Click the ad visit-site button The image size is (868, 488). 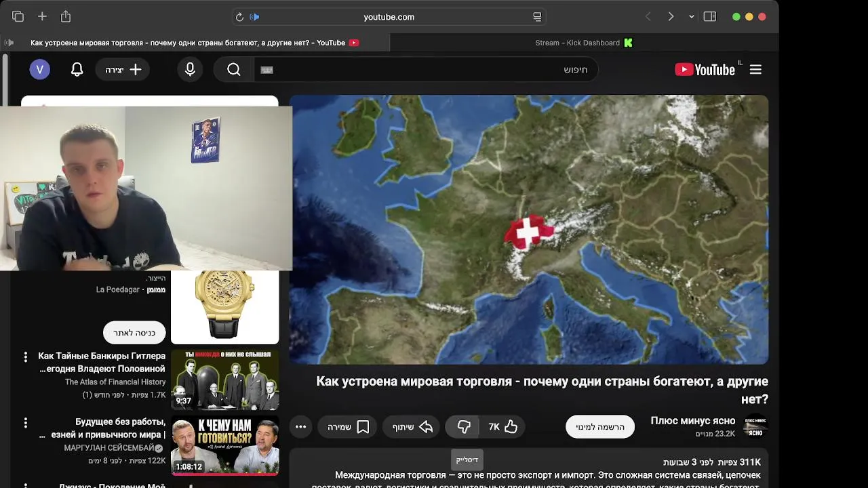click(x=134, y=333)
